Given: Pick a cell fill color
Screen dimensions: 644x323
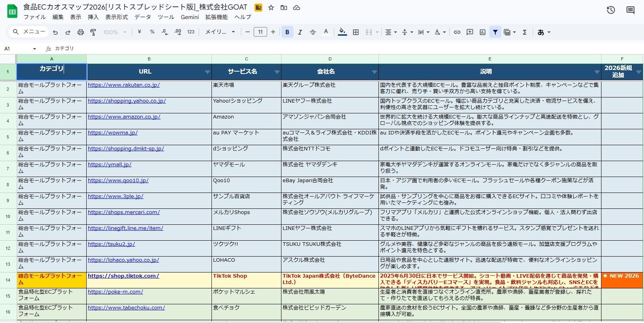Looking at the screenshot, I should (x=342, y=32).
